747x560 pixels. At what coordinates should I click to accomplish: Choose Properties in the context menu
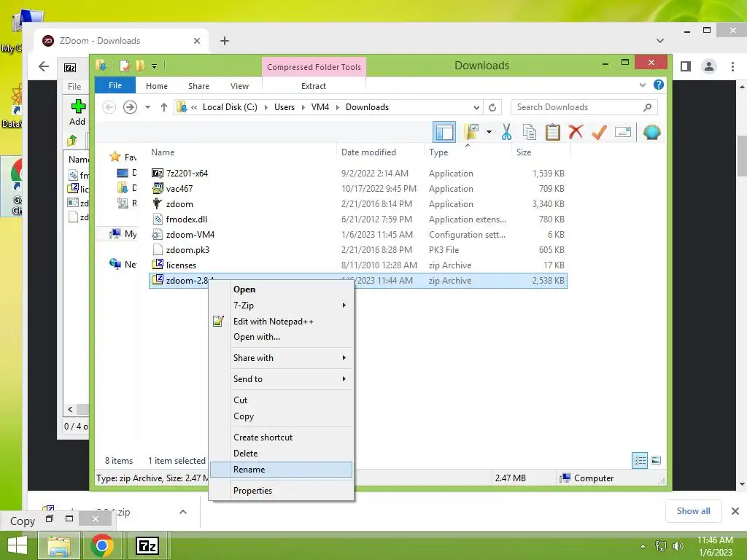click(281, 491)
